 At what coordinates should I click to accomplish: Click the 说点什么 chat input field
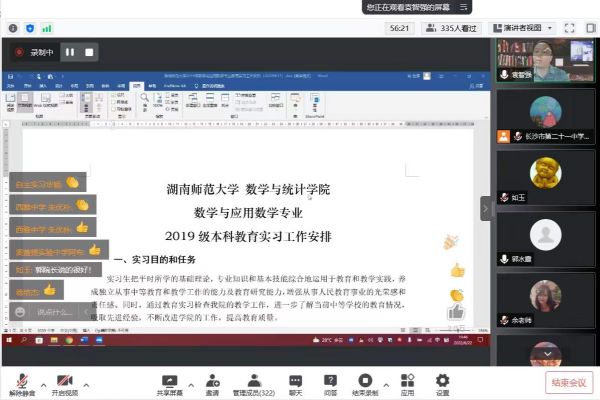[x=50, y=312]
